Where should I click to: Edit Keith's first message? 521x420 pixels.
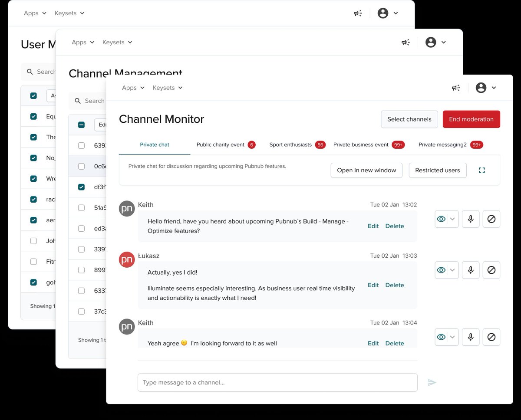pos(373,226)
